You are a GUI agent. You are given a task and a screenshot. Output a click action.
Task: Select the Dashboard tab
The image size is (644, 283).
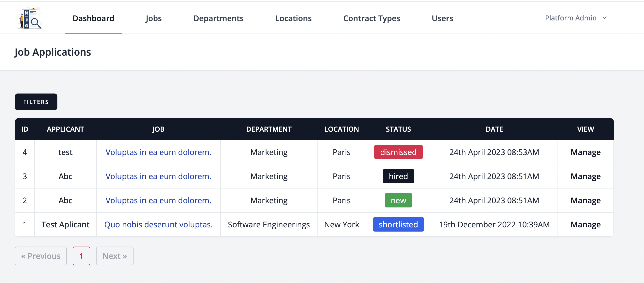(93, 18)
